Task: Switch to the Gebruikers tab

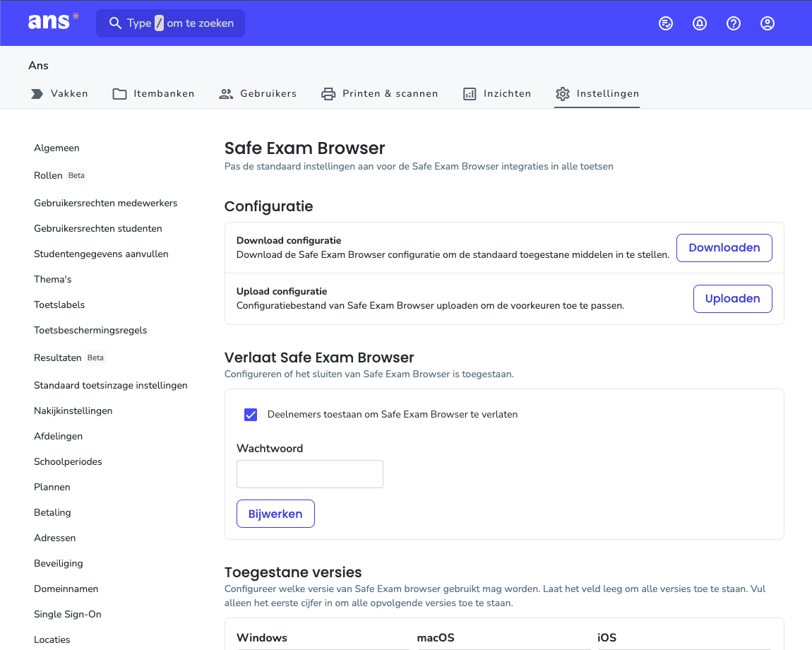Action: (258, 94)
